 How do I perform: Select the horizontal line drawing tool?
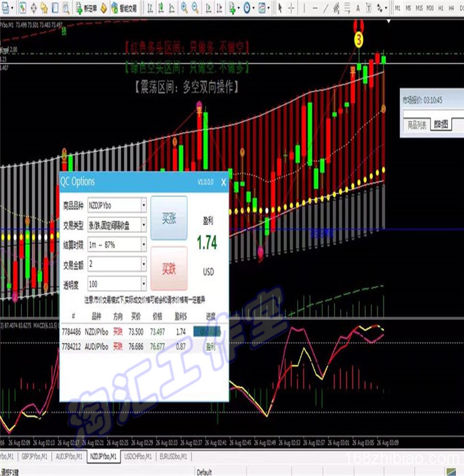pos(315,8)
